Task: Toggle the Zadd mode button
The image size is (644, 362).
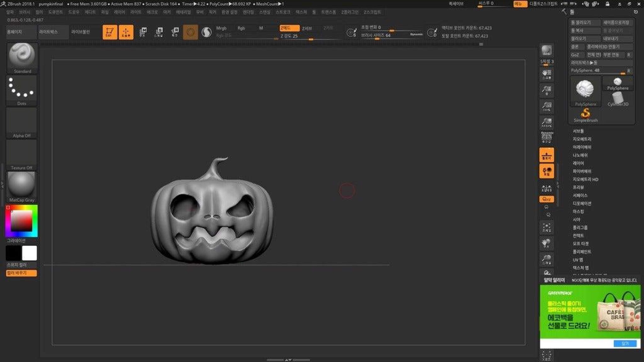Action: point(290,28)
